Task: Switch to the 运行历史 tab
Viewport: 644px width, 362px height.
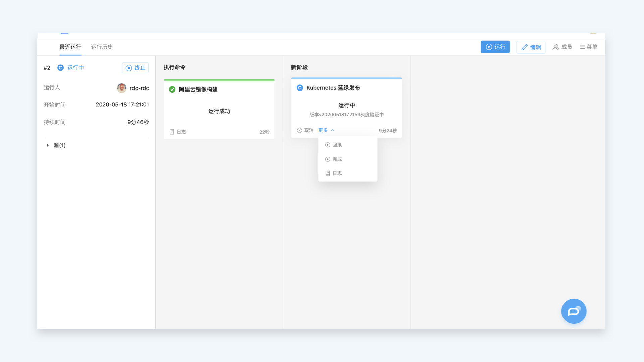Action: (x=102, y=47)
